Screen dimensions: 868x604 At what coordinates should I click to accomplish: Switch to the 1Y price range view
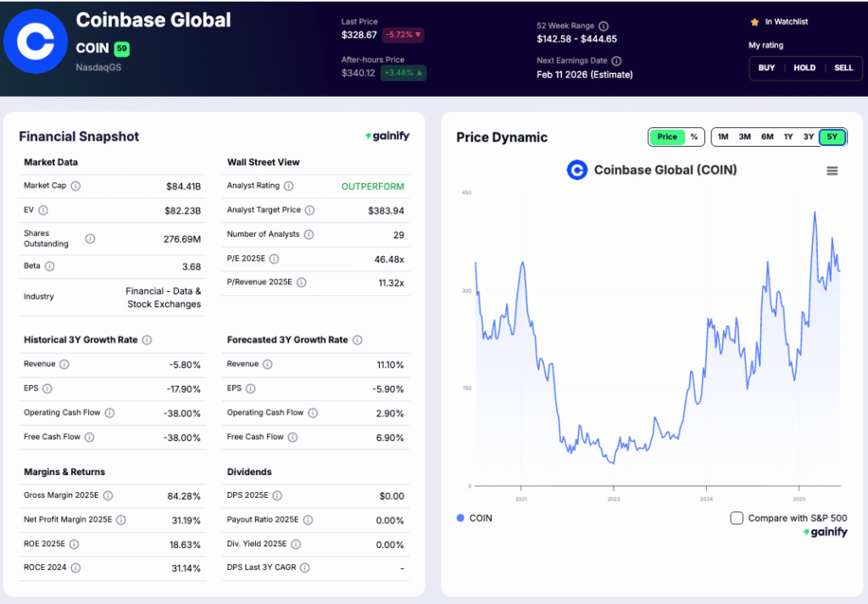(789, 137)
